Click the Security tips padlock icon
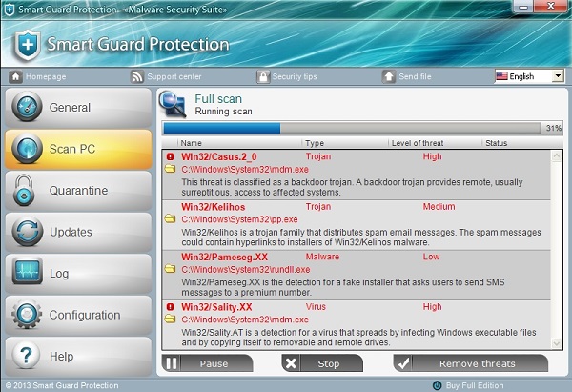This screenshot has width=572, height=392. point(263,76)
